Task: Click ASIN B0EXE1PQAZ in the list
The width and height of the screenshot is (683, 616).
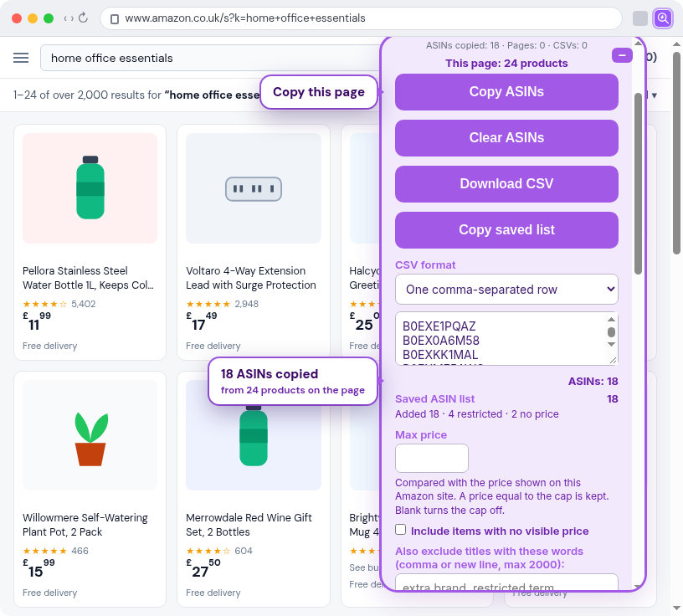Action: tap(439, 326)
